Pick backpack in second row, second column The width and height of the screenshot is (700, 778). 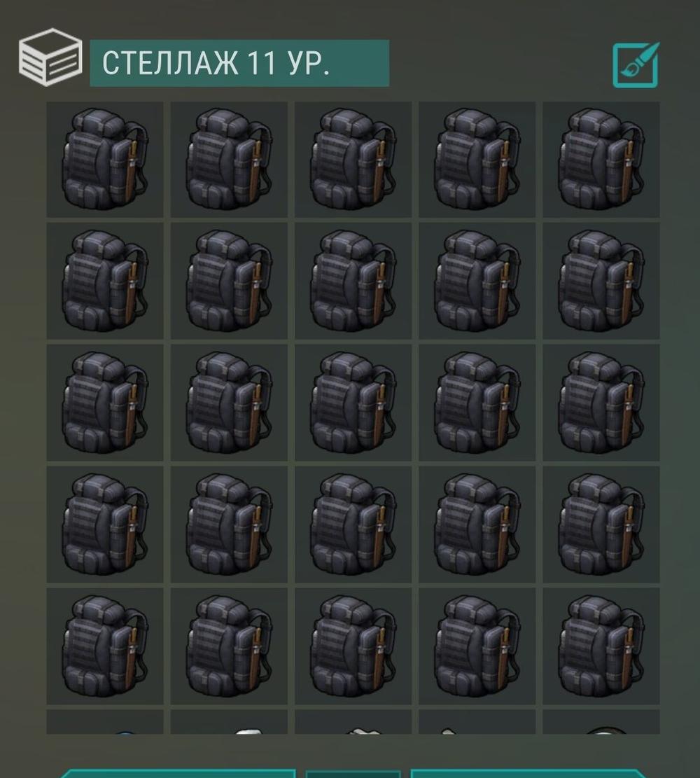click(229, 281)
